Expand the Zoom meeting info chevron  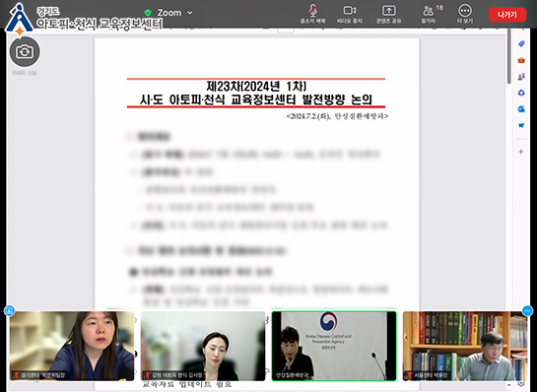coord(190,13)
